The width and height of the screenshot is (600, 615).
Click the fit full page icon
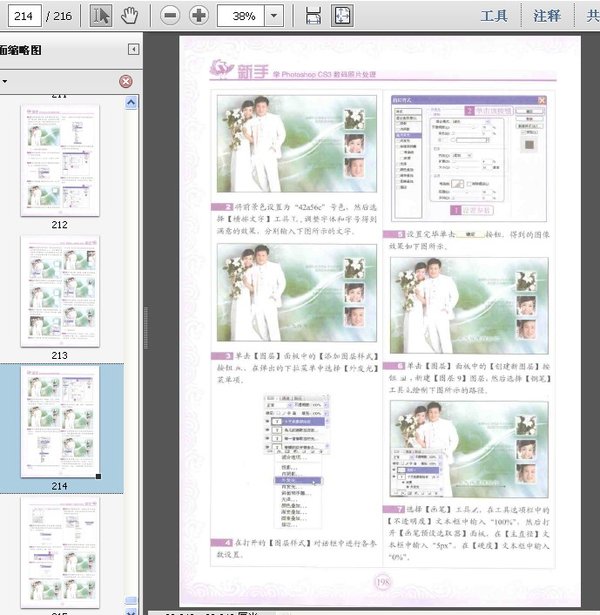tap(341, 16)
